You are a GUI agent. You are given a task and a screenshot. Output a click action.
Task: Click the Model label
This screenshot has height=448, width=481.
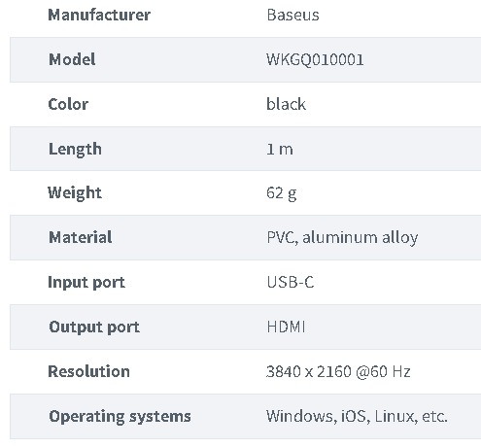pyautogui.click(x=72, y=59)
